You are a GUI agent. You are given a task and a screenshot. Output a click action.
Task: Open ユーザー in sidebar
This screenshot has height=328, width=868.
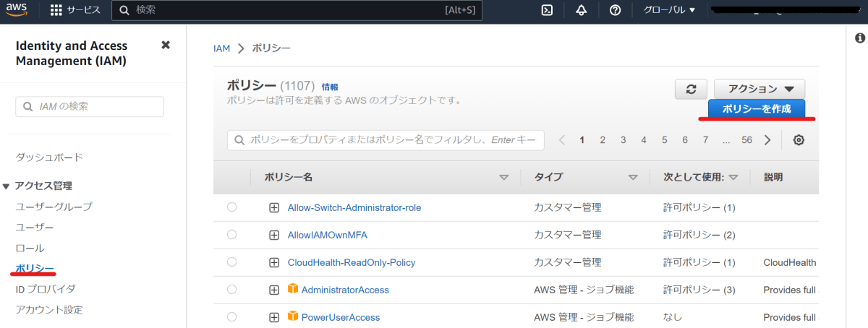tap(35, 227)
